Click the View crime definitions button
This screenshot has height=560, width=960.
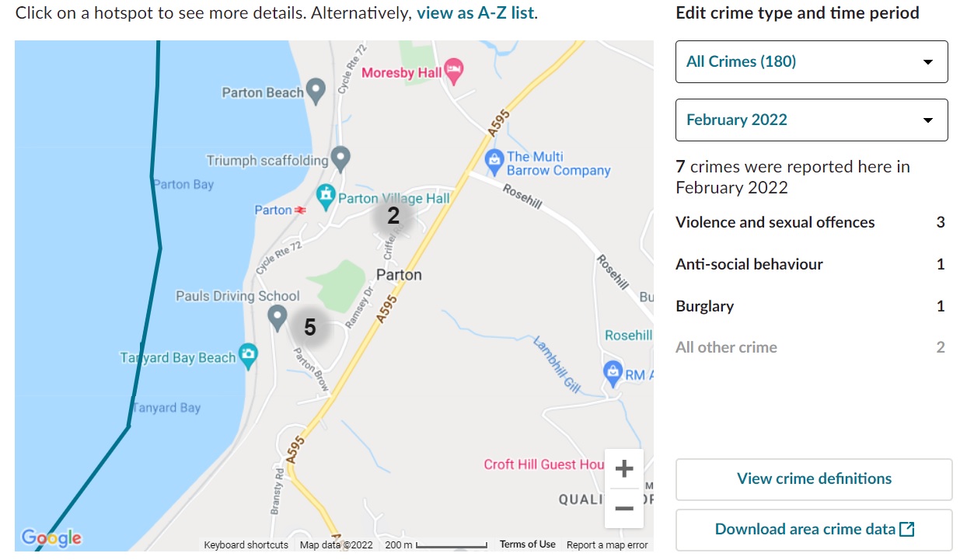click(814, 478)
